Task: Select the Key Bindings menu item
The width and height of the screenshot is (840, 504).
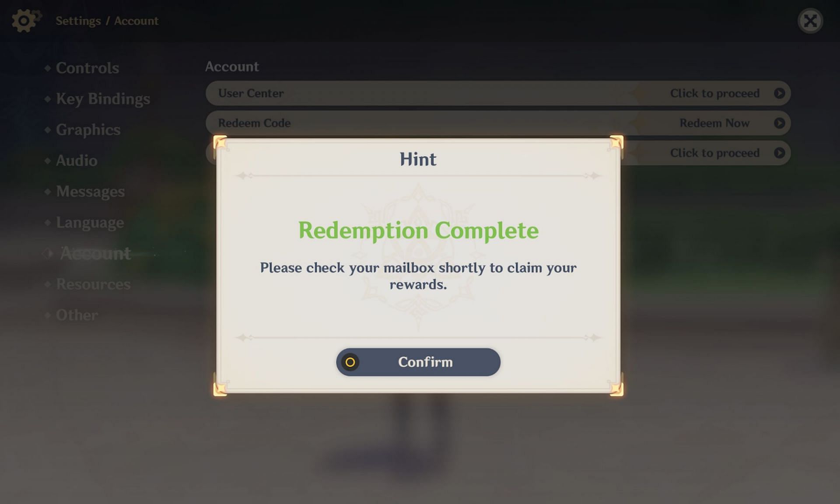Action: [103, 98]
